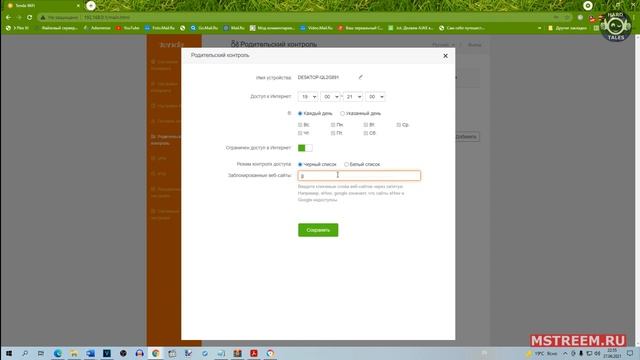
Task: Select the Указанный день radio option
Action: [342, 113]
